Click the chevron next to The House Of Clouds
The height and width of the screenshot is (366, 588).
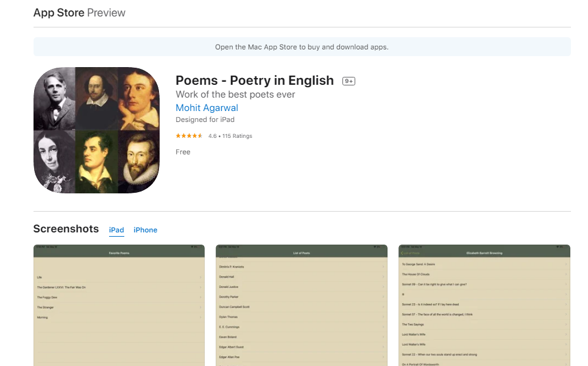point(566,274)
